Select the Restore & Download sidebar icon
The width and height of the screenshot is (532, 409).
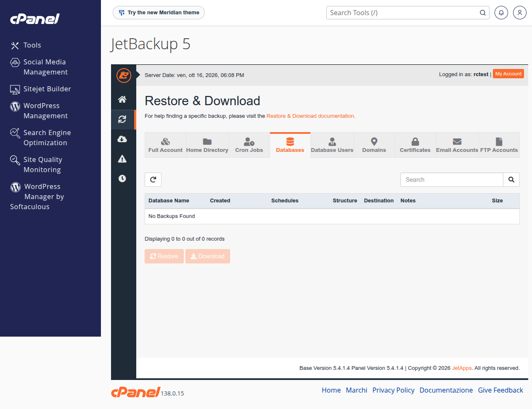122,120
